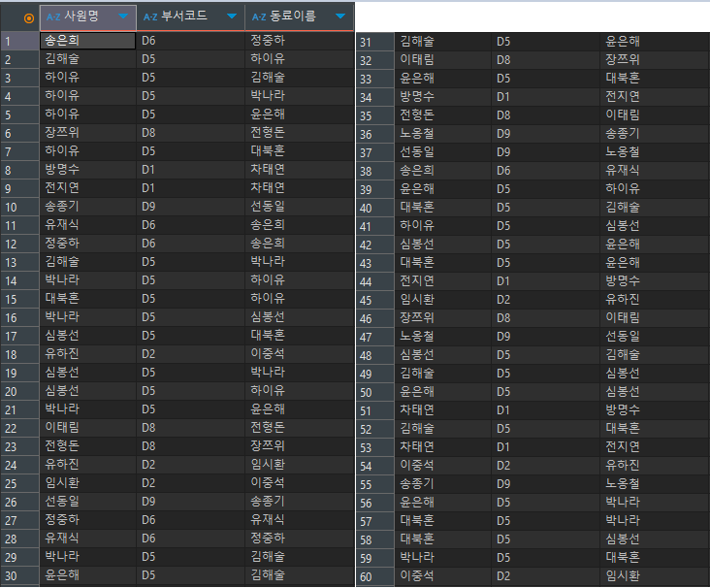Click the 정중하 colleague cell in row 1
Viewport: 710px width, 588px height.
[300, 41]
